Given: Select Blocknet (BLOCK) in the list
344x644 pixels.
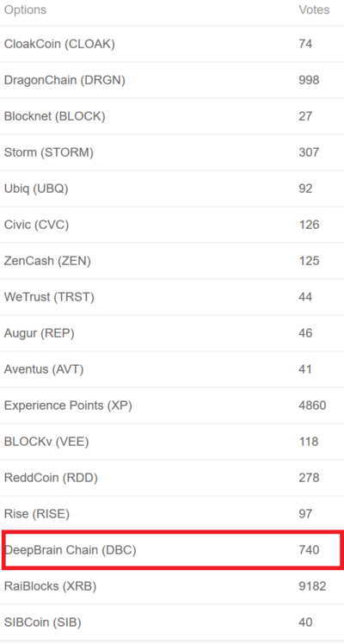Looking at the screenshot, I should [x=172, y=116].
